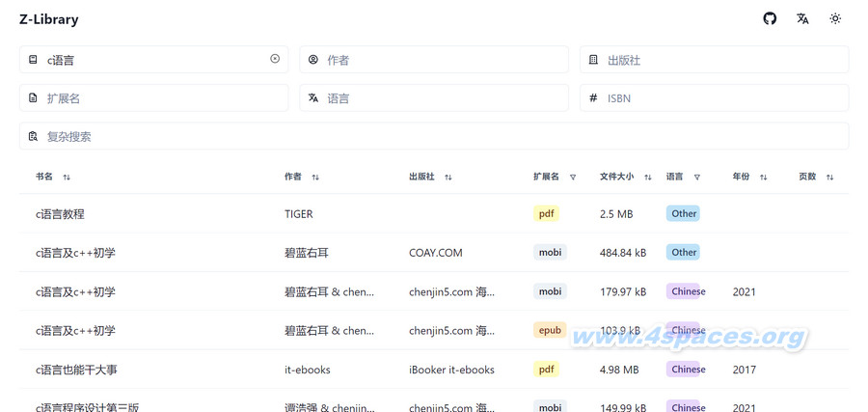Sort by file size column arrows
The width and height of the screenshot is (868, 412).
click(648, 178)
